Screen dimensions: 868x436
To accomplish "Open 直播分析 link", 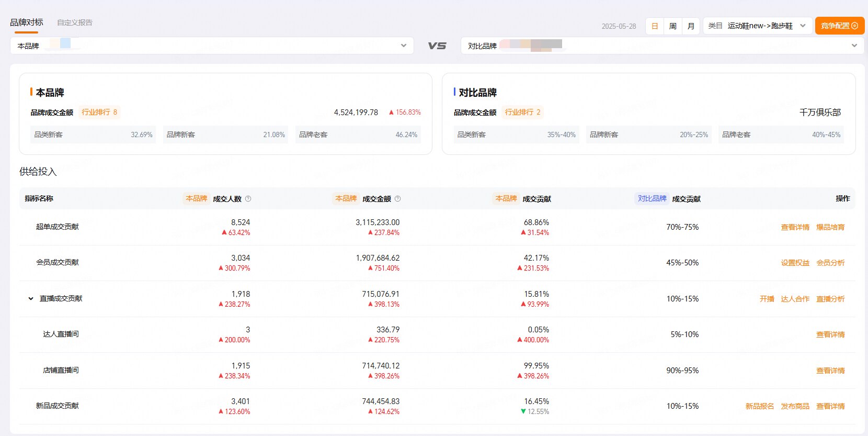I will pyautogui.click(x=830, y=299).
